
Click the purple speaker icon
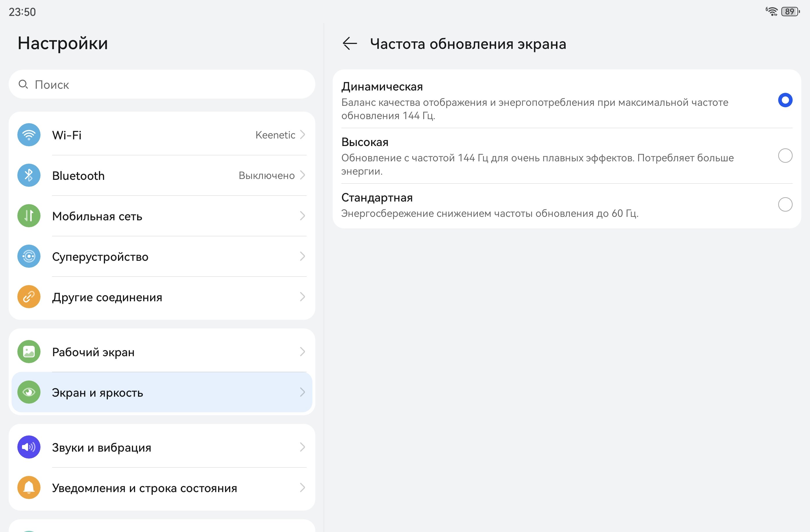29,447
